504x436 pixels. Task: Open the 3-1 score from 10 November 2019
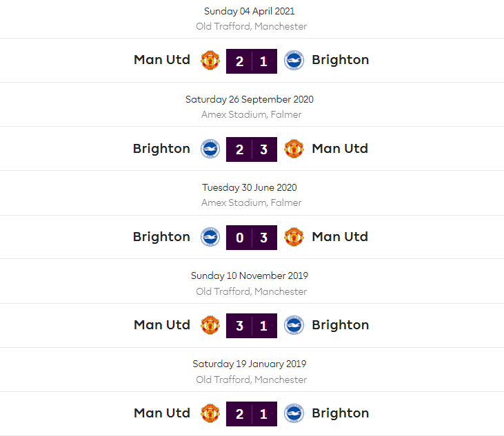tap(252, 325)
